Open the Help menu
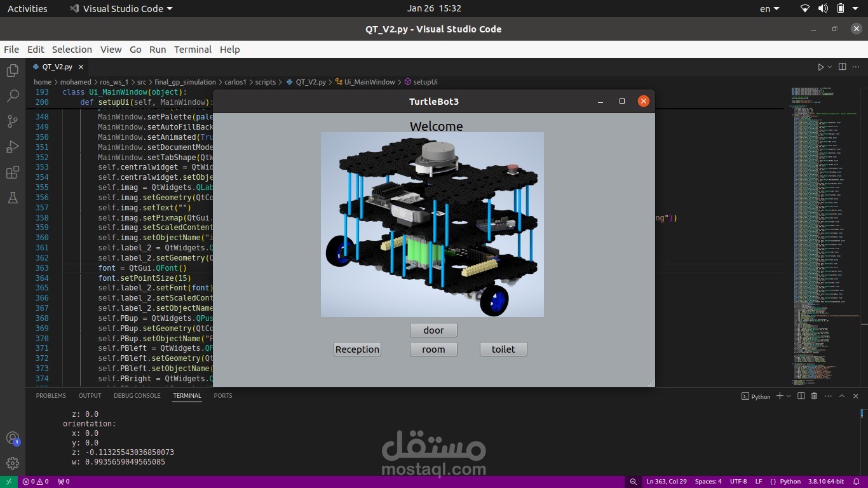This screenshot has height=488, width=868. 229,50
